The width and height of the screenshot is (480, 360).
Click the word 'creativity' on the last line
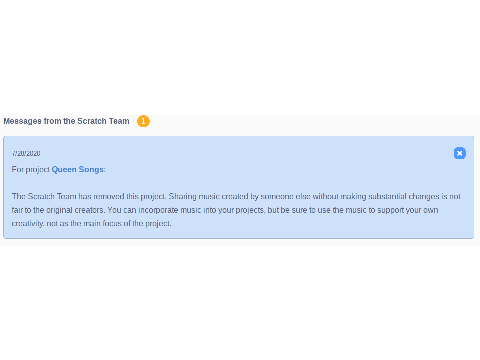point(28,224)
